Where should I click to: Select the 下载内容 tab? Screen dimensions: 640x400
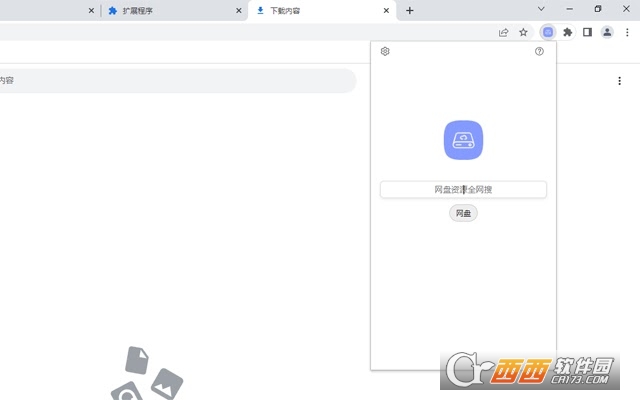coord(320,11)
